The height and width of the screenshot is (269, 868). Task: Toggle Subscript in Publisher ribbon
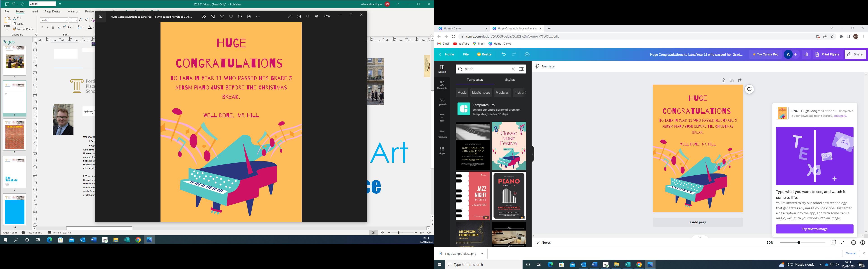click(59, 27)
